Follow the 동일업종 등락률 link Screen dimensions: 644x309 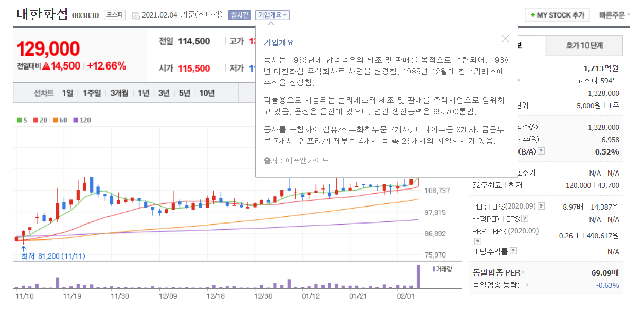pos(500,285)
